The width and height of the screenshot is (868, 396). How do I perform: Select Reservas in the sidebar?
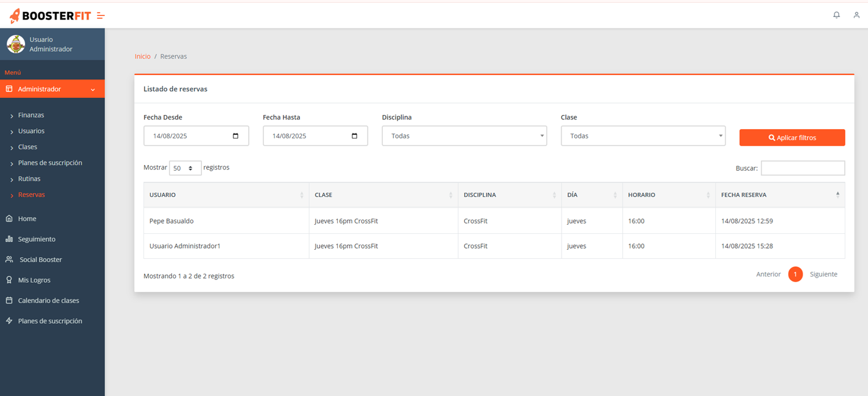[31, 195]
